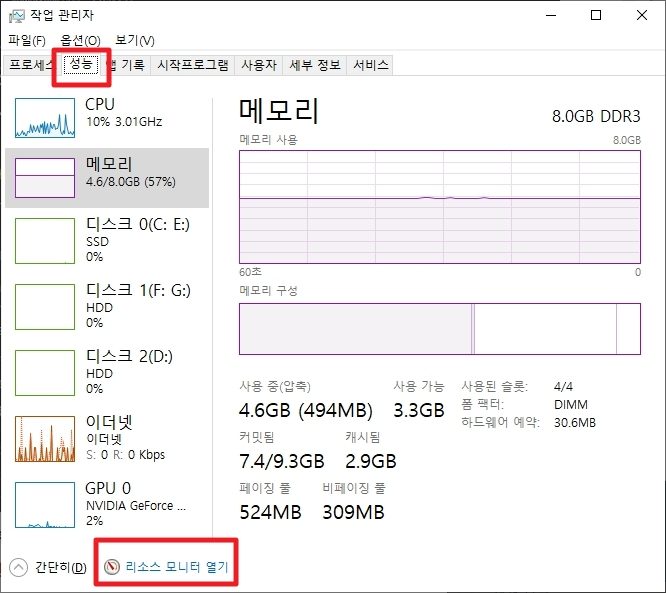Switch to the 성능 tab
This screenshot has width=666, height=593.
[81, 64]
